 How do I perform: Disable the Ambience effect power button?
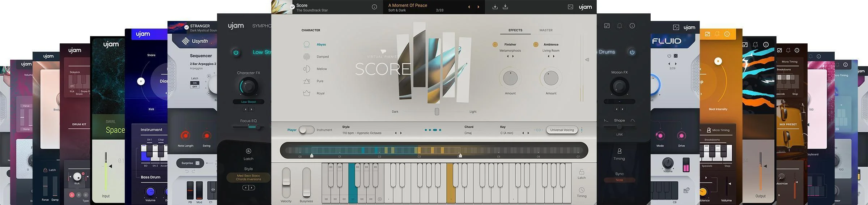point(536,44)
